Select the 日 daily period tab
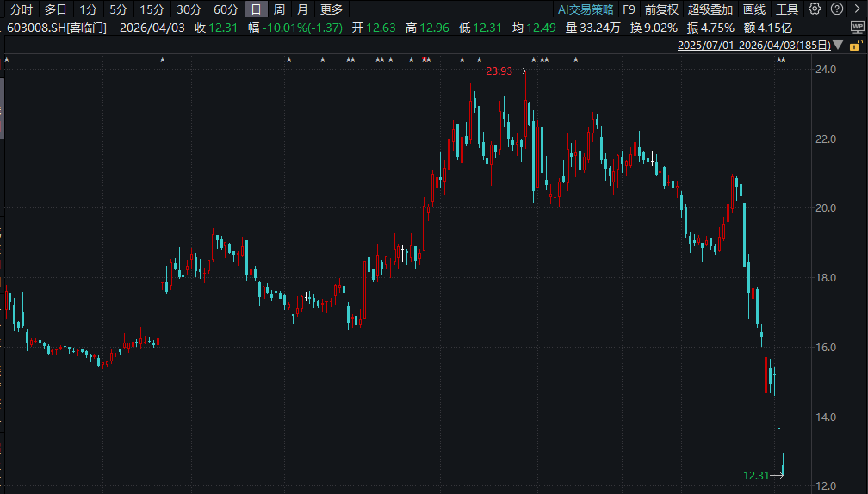 point(256,9)
